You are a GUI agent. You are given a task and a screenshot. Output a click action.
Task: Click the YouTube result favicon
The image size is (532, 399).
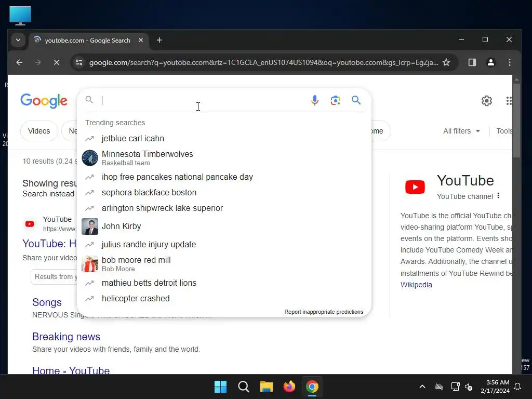pyautogui.click(x=30, y=224)
